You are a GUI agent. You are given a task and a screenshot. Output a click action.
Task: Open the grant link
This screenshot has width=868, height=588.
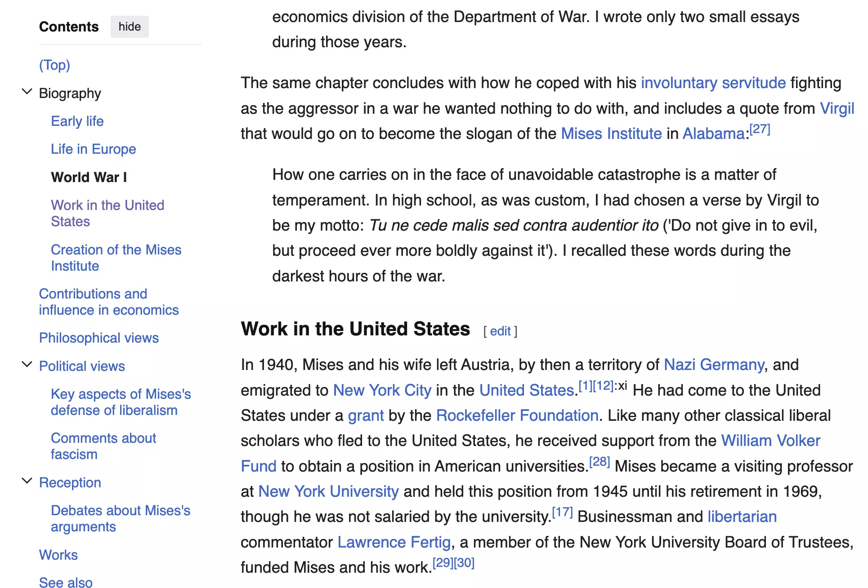pos(366,416)
